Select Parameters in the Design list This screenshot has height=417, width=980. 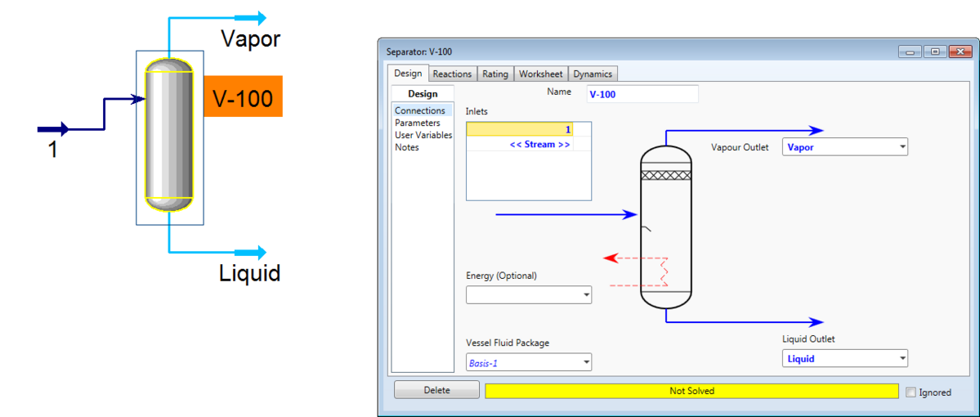coord(417,123)
